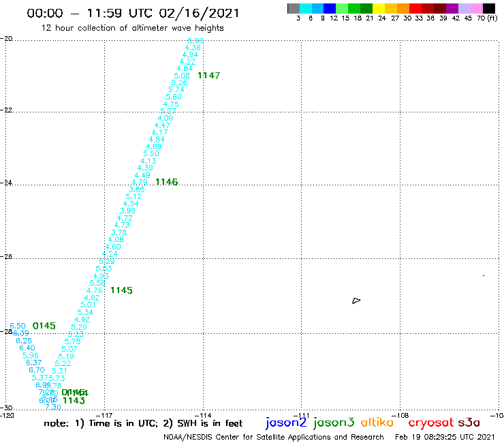This screenshot has width=504, height=443.
Task: Click the cryosat satellite legend label
Action: tap(431, 423)
